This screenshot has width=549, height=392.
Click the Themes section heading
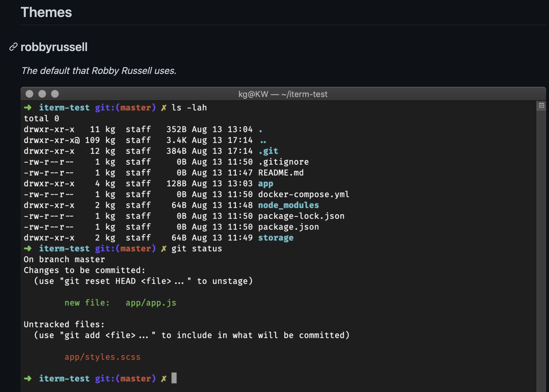tap(46, 12)
